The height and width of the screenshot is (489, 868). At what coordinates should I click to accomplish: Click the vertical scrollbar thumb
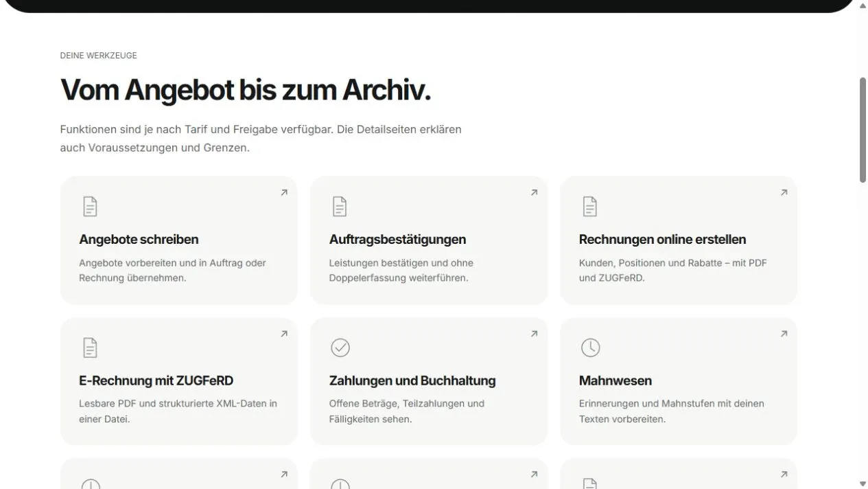(x=863, y=130)
